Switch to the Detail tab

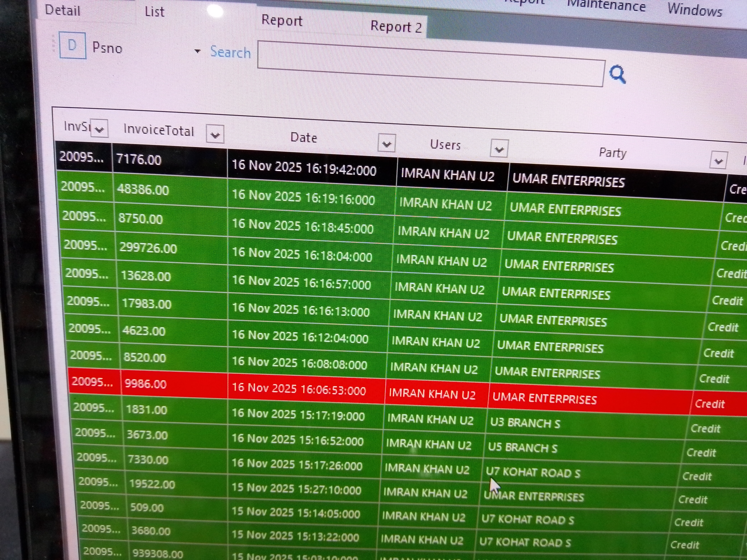point(63,10)
